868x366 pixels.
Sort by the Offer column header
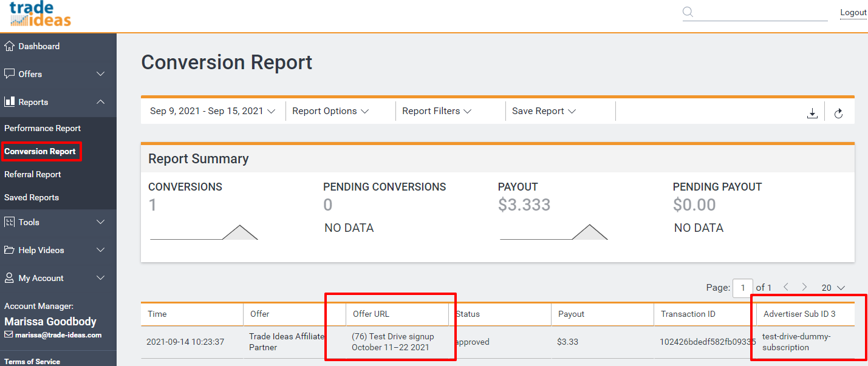[295, 314]
